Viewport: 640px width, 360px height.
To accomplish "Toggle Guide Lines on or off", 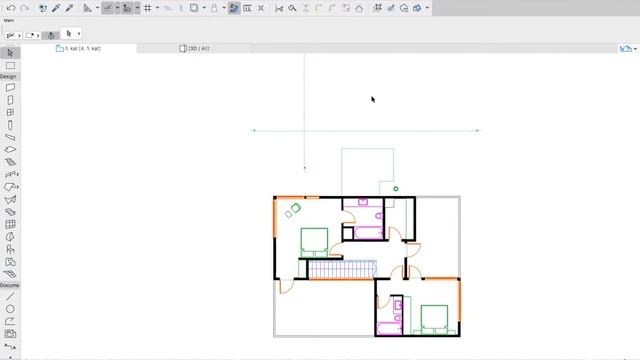I will tap(108, 8).
